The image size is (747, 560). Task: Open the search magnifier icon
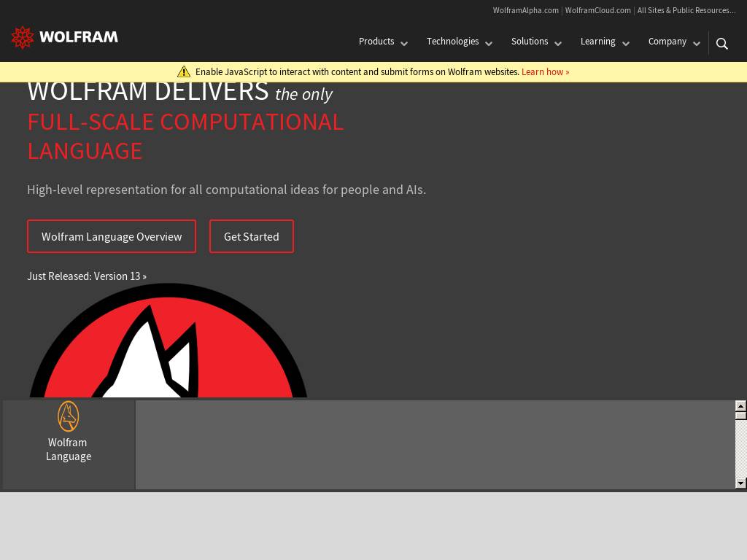[x=722, y=44]
